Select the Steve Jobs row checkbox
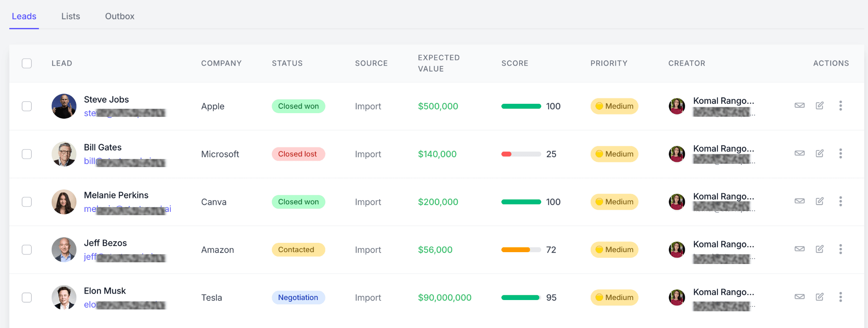The width and height of the screenshot is (868, 328). click(27, 106)
